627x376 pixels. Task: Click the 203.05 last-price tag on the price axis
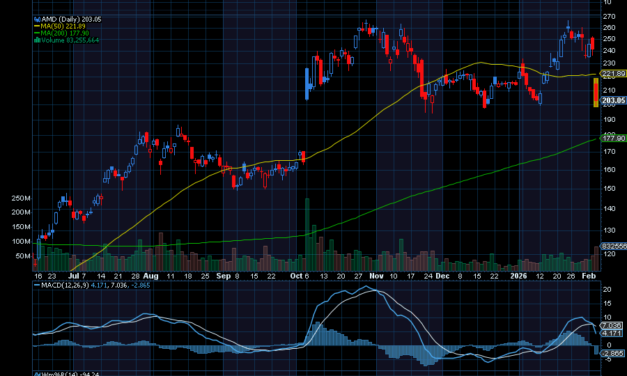(614, 100)
